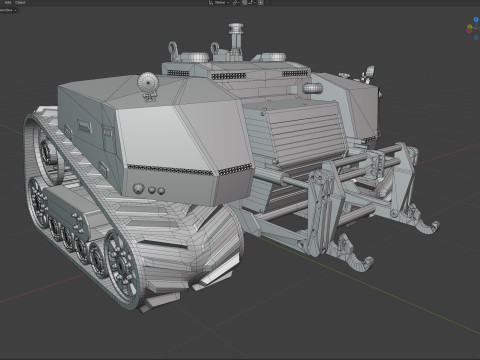The image size is (480, 360).
Task: Toggle proportional editing
Action: pos(261,3)
